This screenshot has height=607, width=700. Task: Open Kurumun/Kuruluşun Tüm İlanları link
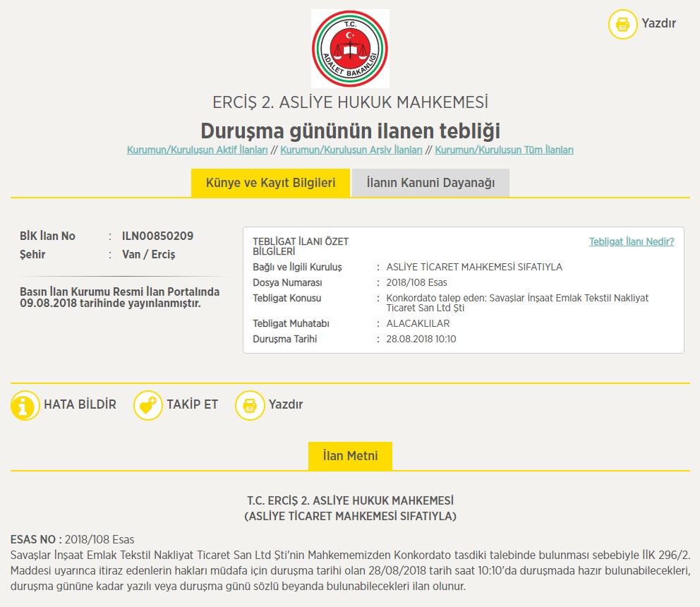[504, 150]
